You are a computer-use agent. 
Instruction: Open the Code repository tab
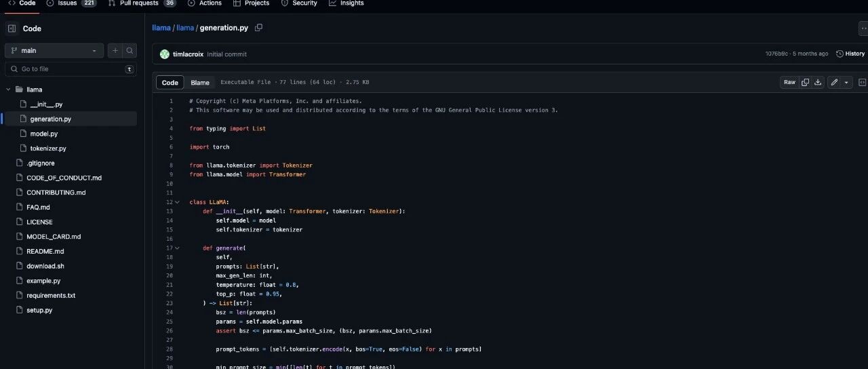(22, 3)
